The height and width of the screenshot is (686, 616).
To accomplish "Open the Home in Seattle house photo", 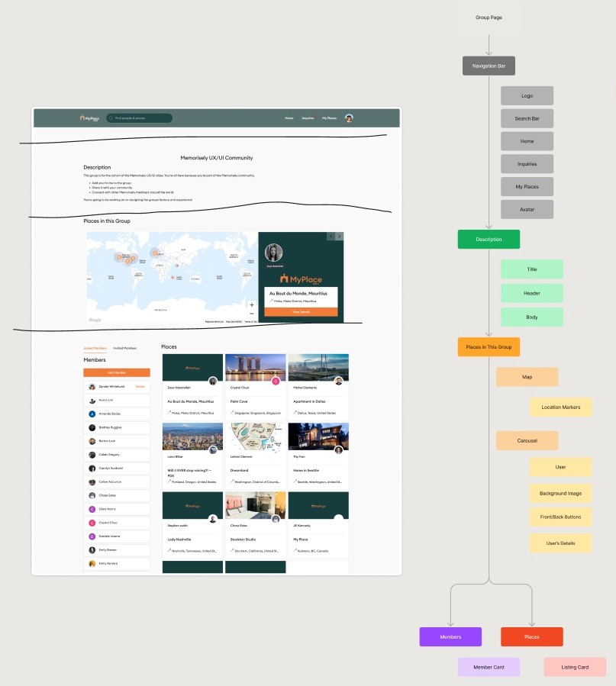I will (x=318, y=436).
